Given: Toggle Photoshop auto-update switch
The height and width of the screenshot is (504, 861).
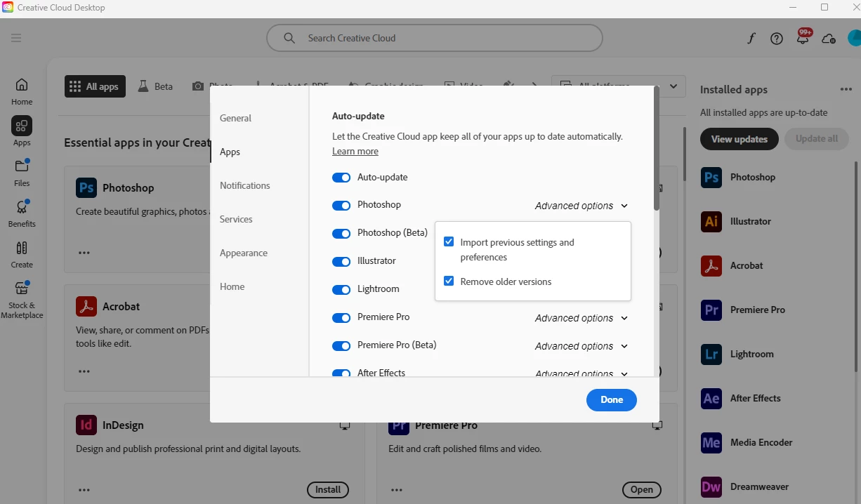Looking at the screenshot, I should pyautogui.click(x=341, y=206).
